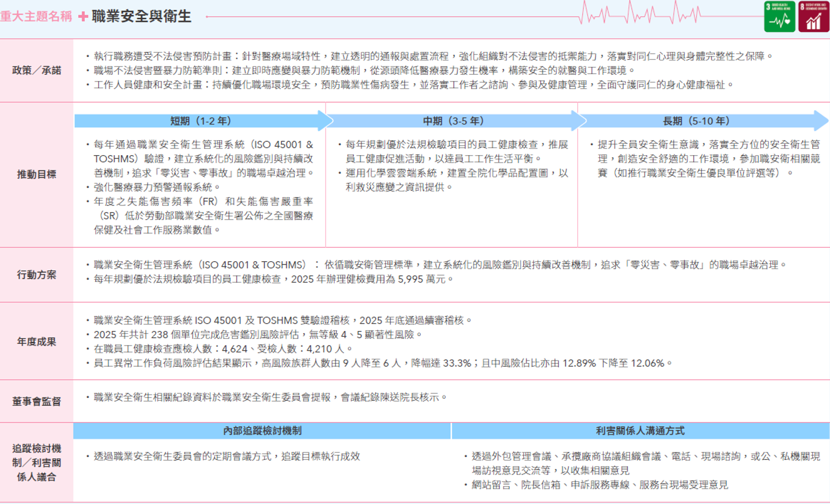This screenshot has height=504, width=830.
Task: Click the green SDG 3 health icon
Action: pos(779,16)
